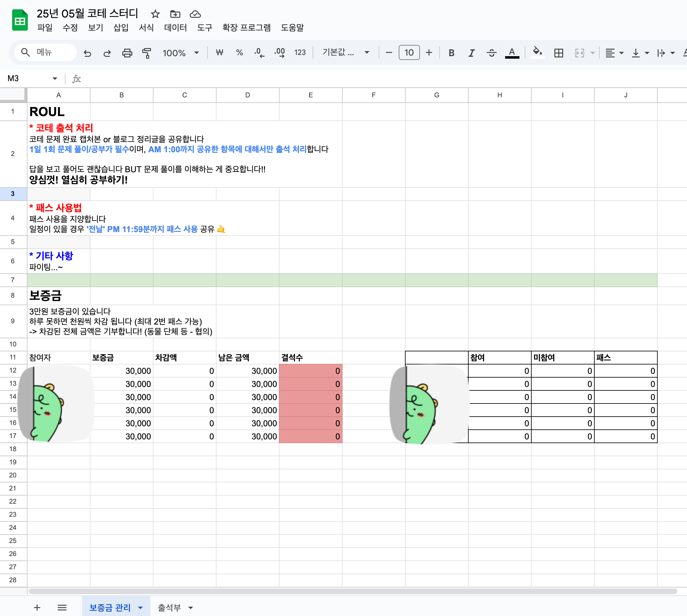This screenshot has width=687, height=616.
Task: Click the add new sheet plus button
Action: (x=37, y=608)
